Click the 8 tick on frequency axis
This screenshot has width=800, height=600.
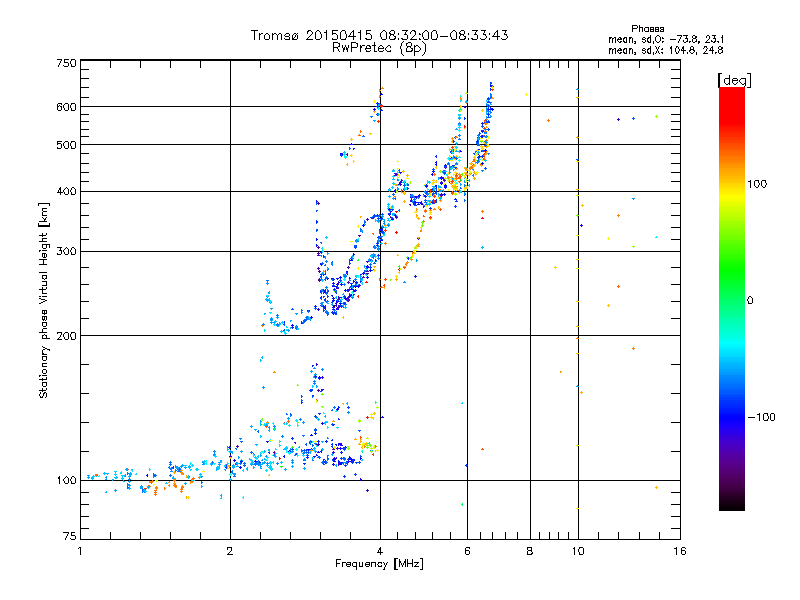(x=530, y=551)
